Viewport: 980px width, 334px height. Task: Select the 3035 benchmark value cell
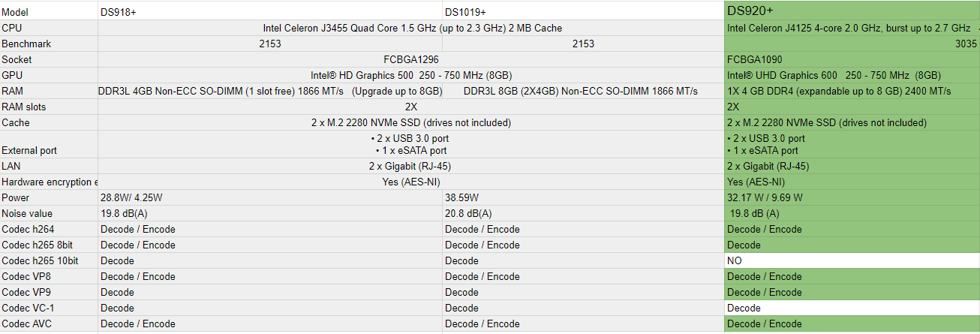tap(852, 44)
